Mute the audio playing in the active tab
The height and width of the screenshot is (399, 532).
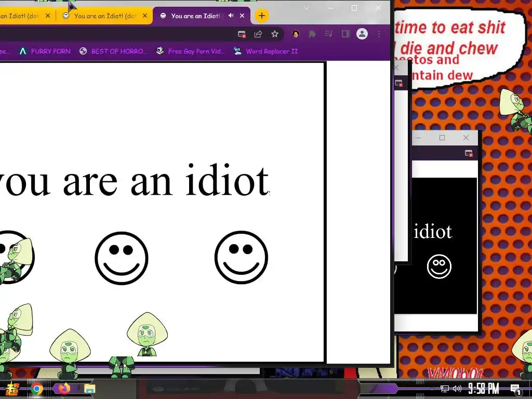[231, 16]
